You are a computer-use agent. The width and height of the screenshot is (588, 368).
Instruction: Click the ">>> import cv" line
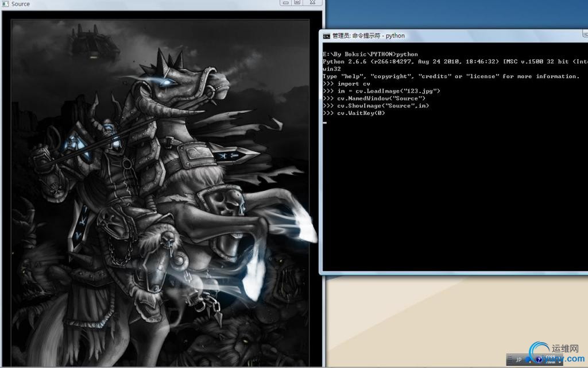[346, 84]
